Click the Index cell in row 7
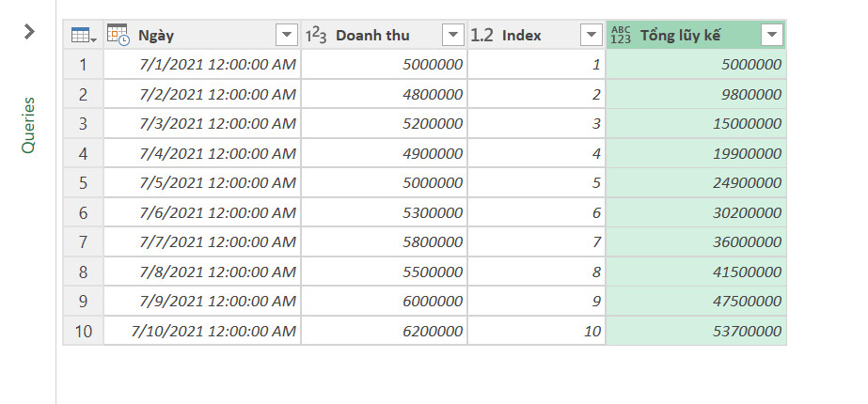 click(x=536, y=241)
